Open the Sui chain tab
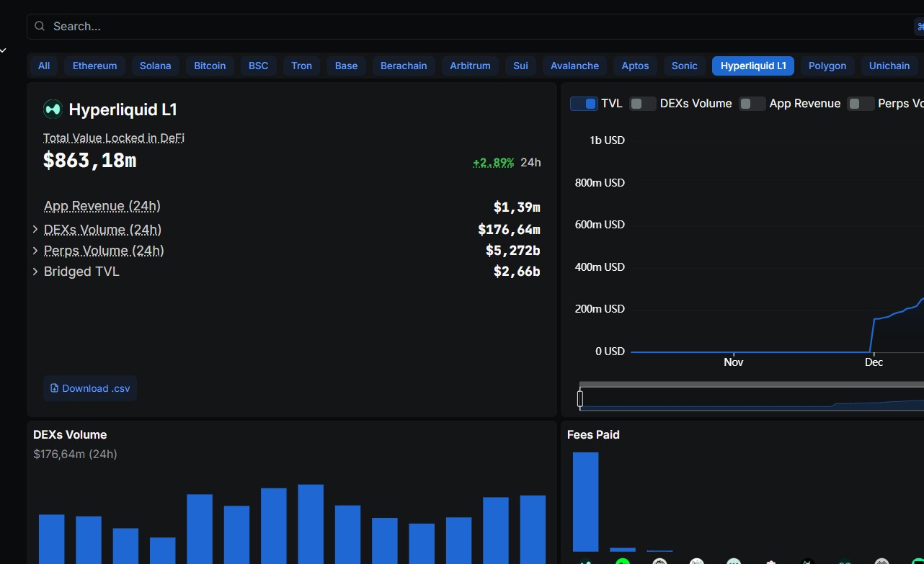The width and height of the screenshot is (924, 564). [520, 66]
